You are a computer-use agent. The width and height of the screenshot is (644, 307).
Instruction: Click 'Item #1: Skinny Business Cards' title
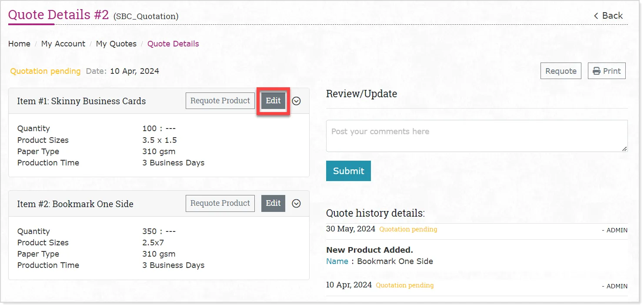(81, 101)
